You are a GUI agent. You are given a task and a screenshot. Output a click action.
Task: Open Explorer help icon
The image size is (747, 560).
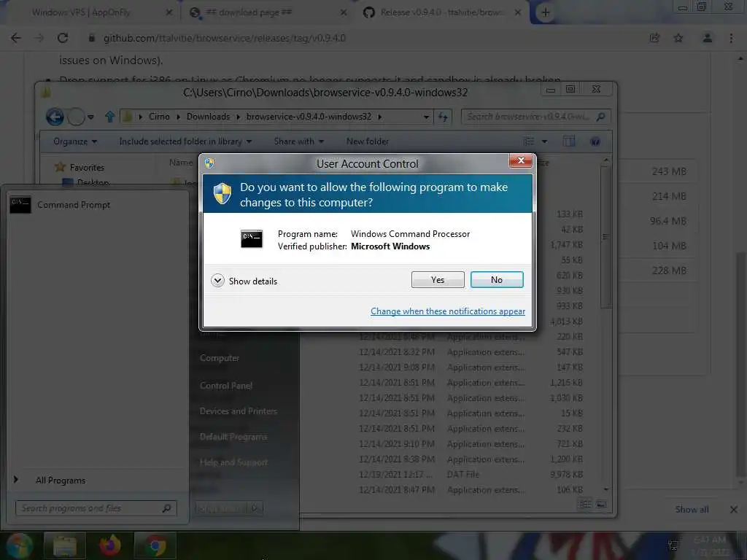[x=595, y=141]
